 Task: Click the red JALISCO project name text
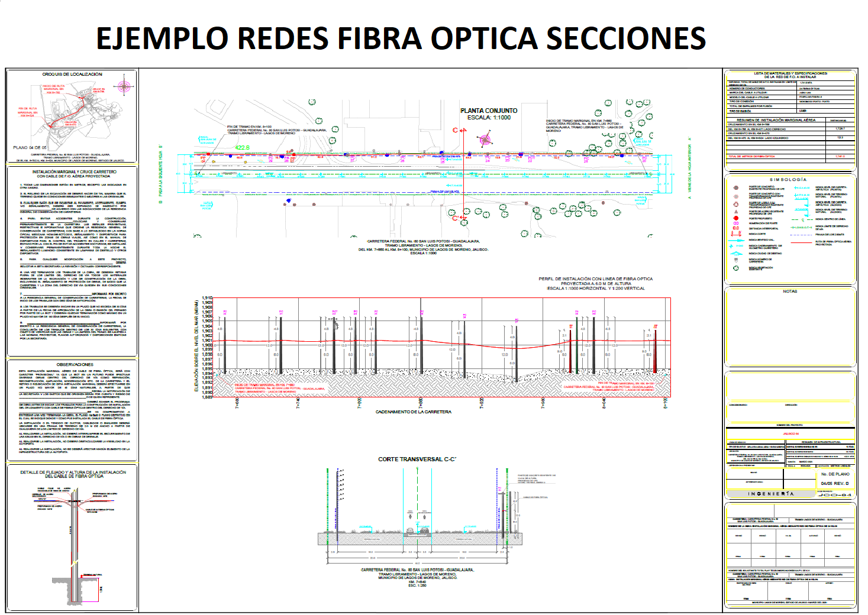click(x=791, y=434)
